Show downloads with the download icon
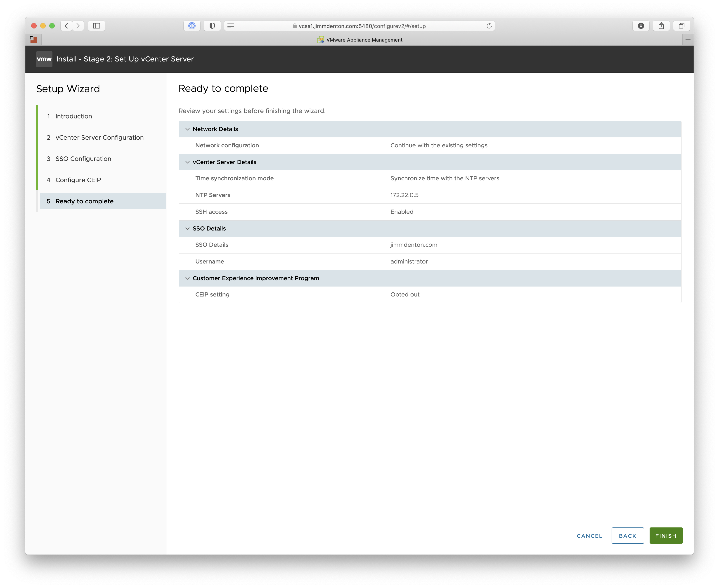 [641, 26]
